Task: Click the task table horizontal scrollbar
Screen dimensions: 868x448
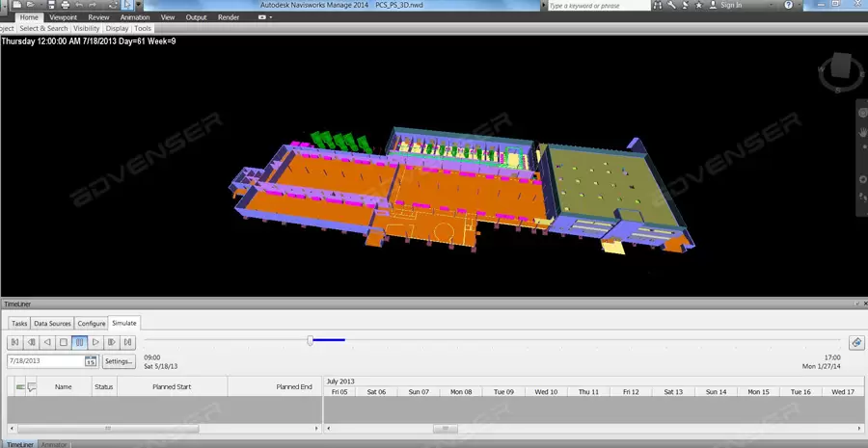Action: (164, 429)
